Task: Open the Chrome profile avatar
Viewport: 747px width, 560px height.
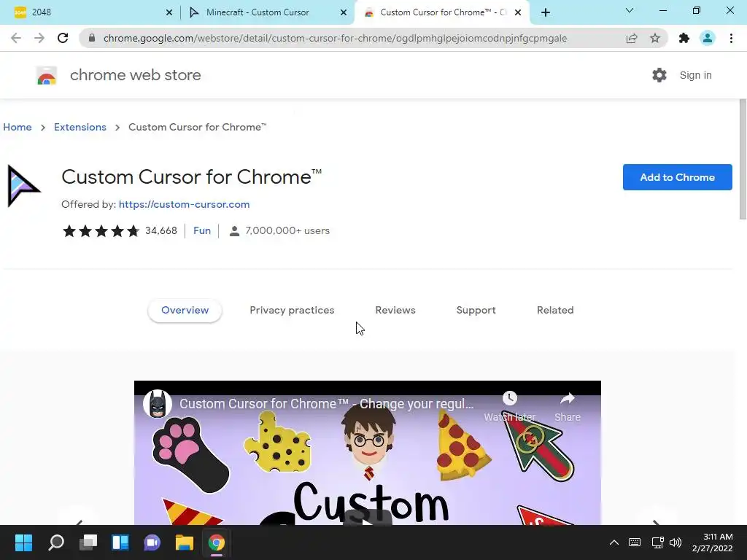Action: coord(708,38)
